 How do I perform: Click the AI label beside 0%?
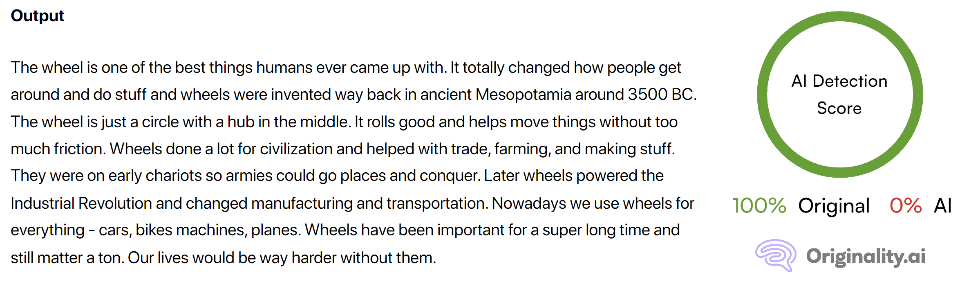coord(943,205)
